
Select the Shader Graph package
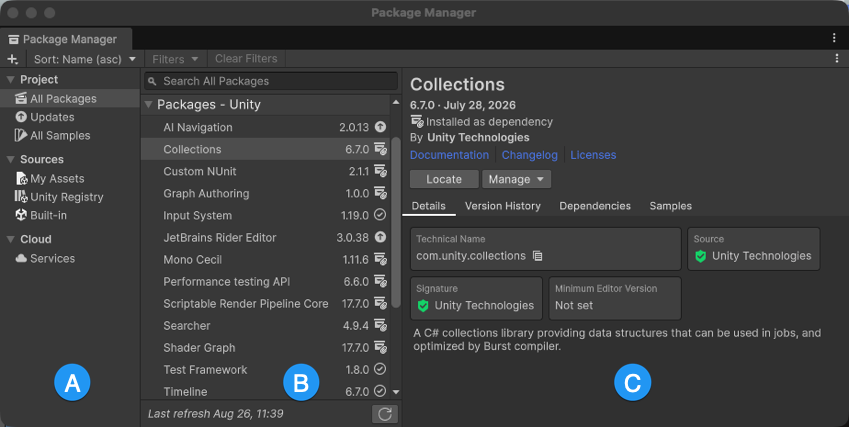(x=265, y=348)
